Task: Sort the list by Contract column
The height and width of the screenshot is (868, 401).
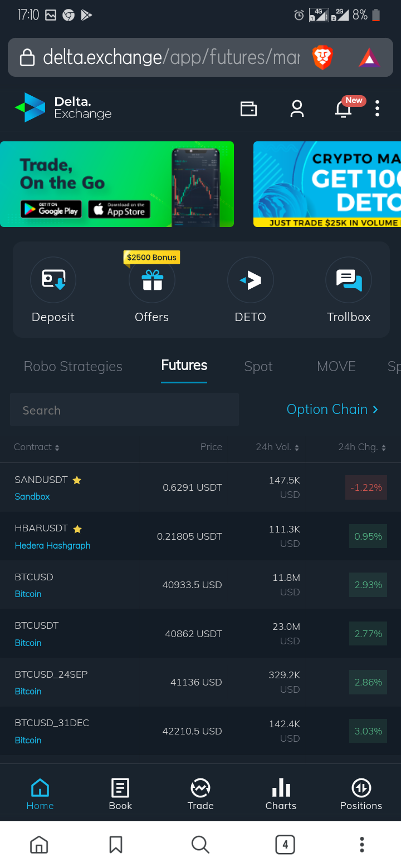Action: click(37, 447)
